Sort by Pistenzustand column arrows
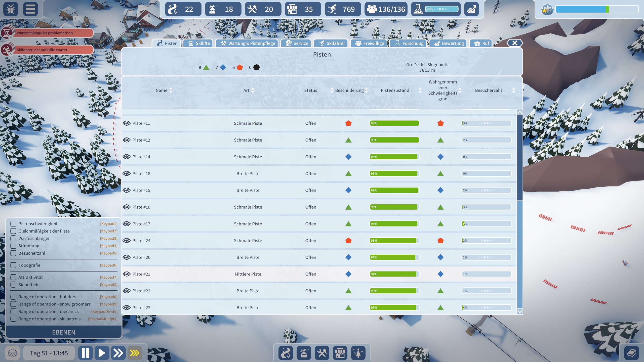 tap(420, 90)
